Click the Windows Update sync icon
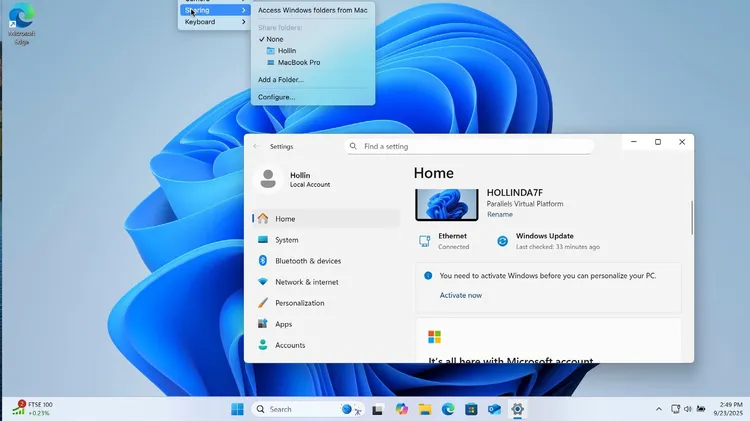 (x=502, y=241)
